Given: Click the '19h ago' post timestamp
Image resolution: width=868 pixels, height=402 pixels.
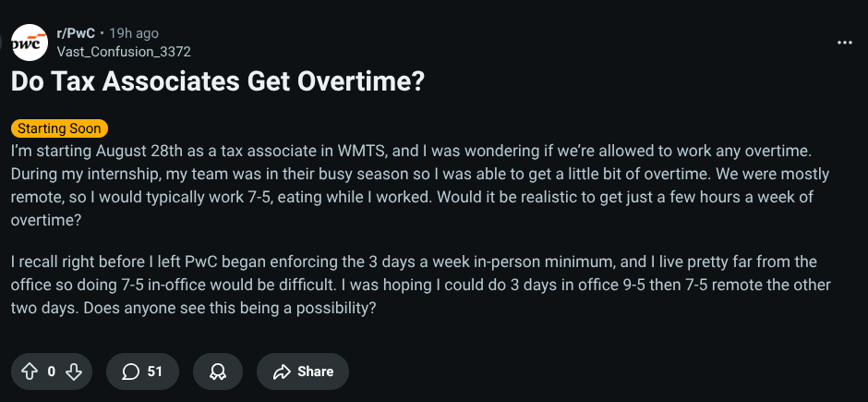Looking at the screenshot, I should click(x=134, y=33).
